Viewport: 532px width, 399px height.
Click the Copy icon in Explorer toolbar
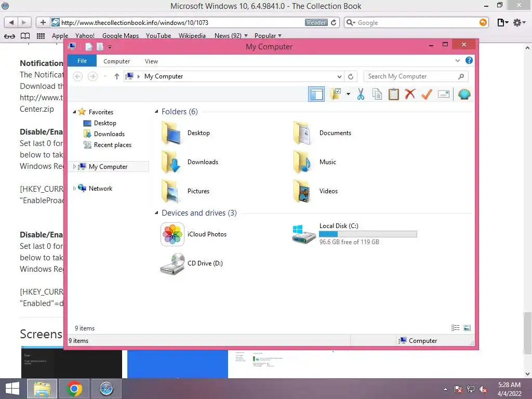377,95
